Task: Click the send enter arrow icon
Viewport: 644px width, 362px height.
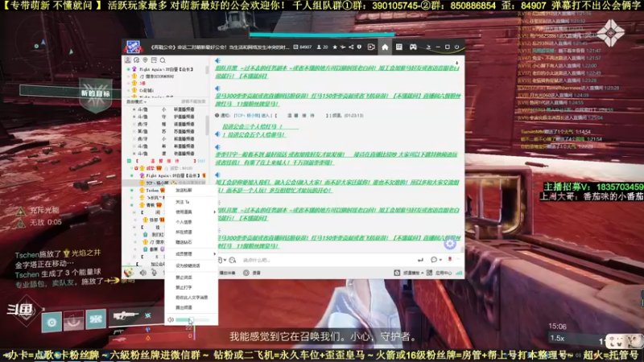Action: (x=420, y=260)
